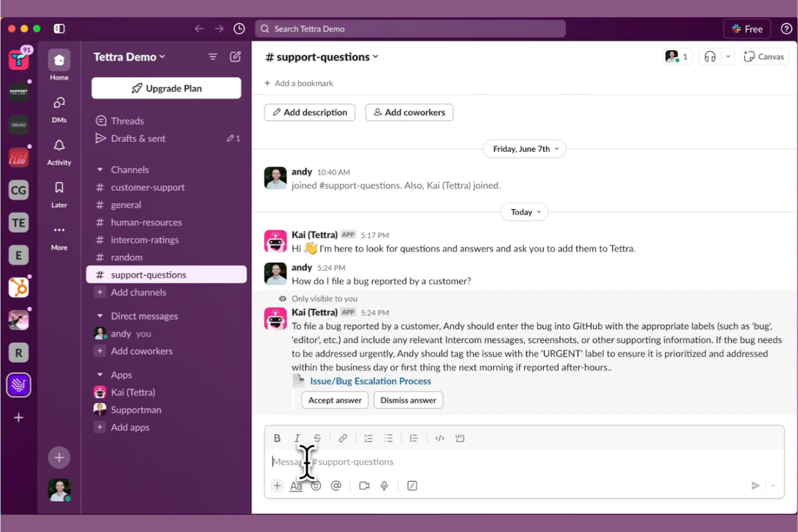Mention someone with the @ icon
This screenshot has height=532, width=798.
[x=336, y=485]
